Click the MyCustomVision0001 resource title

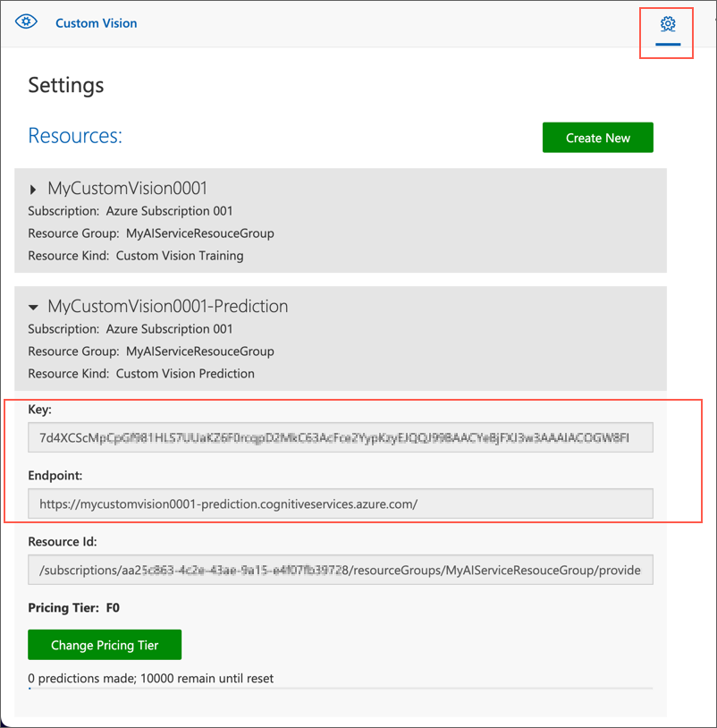click(x=128, y=188)
